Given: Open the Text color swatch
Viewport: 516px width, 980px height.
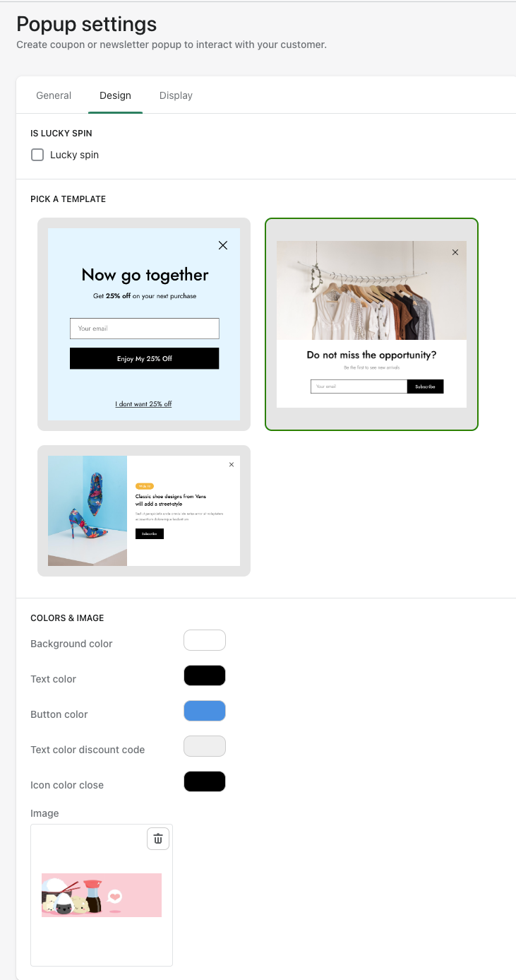Looking at the screenshot, I should tap(205, 675).
